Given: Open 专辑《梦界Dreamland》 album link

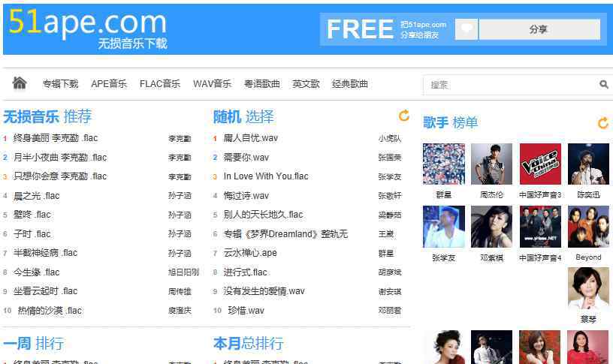Looking at the screenshot, I should tap(285, 234).
